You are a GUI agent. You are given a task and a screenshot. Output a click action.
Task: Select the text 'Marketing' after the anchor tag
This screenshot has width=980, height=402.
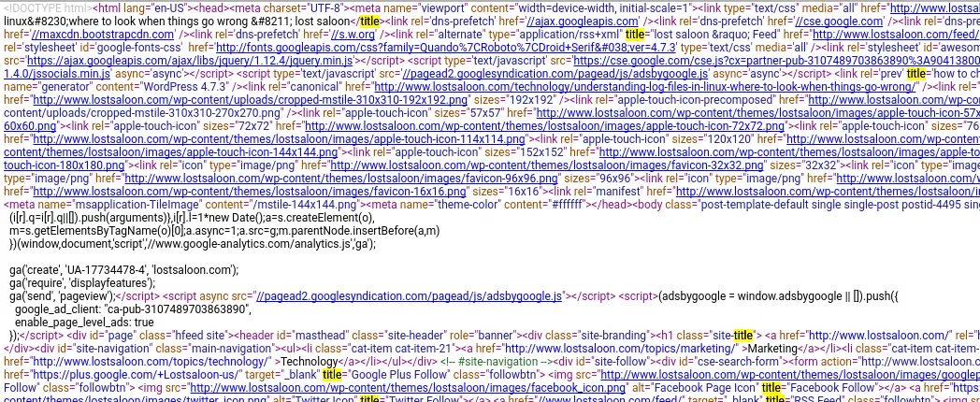point(772,350)
